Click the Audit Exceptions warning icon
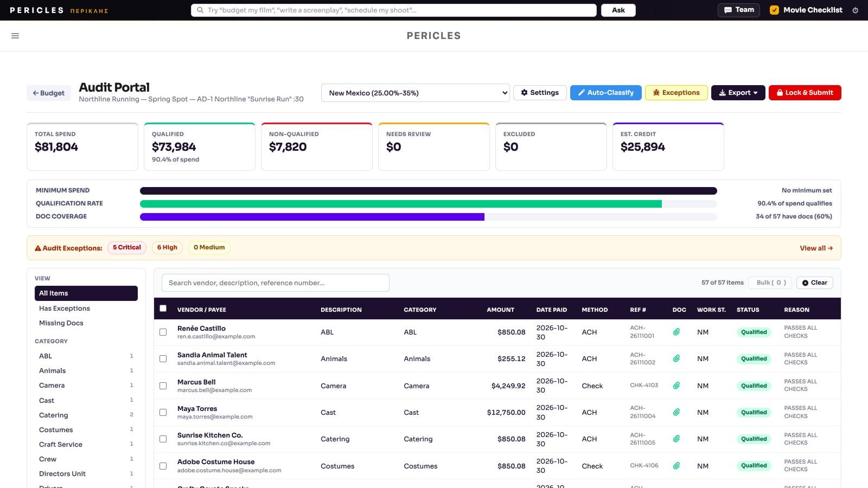Viewport: 868px width, 488px height. coord(38,248)
